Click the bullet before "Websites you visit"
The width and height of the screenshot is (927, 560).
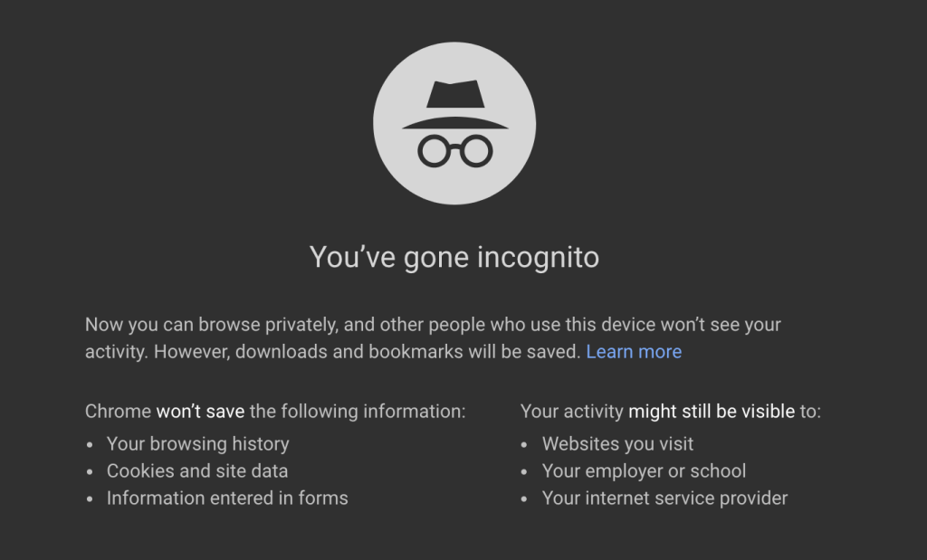[526, 445]
